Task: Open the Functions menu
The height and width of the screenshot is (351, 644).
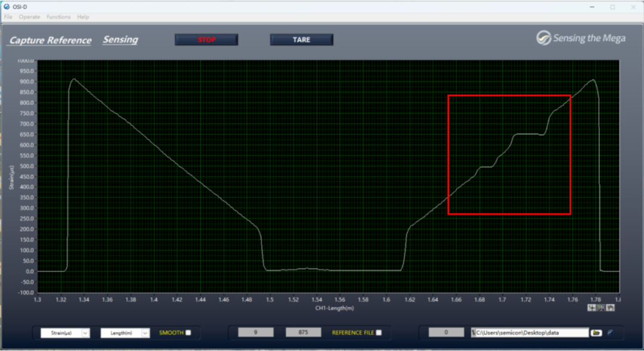Action: [58, 17]
